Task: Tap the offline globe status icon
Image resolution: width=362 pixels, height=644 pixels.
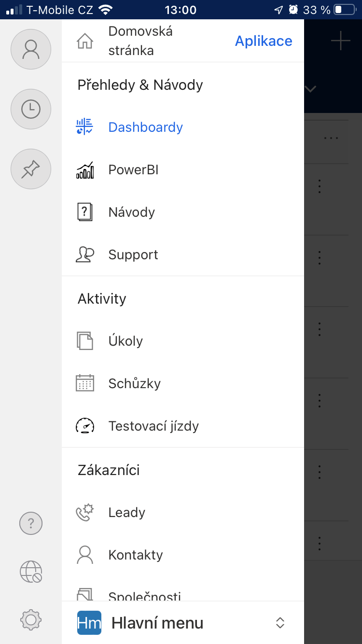Action: [31, 572]
